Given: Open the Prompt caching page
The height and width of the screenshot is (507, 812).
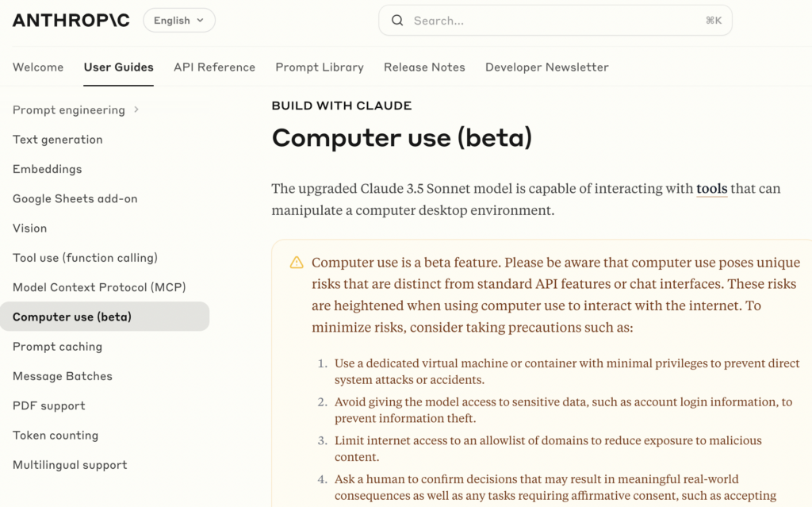Looking at the screenshot, I should (57, 347).
